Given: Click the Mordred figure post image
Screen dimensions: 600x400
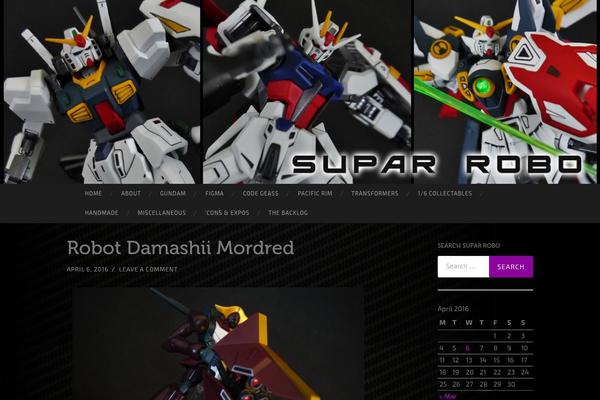Looking at the screenshot, I should tap(218, 344).
